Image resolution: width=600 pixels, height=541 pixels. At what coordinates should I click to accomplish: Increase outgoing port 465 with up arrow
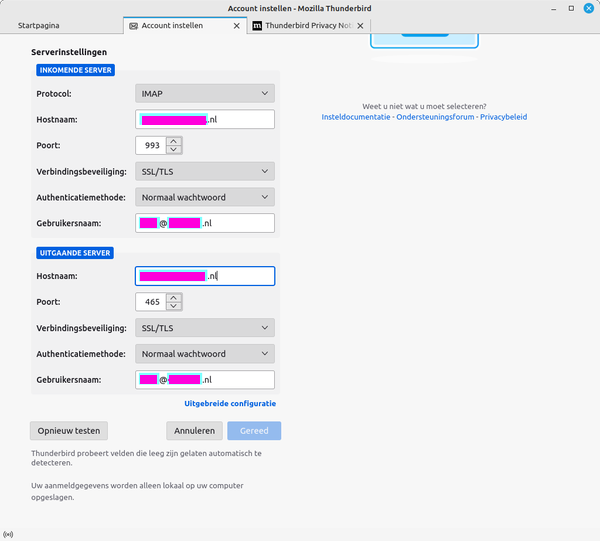(x=174, y=297)
